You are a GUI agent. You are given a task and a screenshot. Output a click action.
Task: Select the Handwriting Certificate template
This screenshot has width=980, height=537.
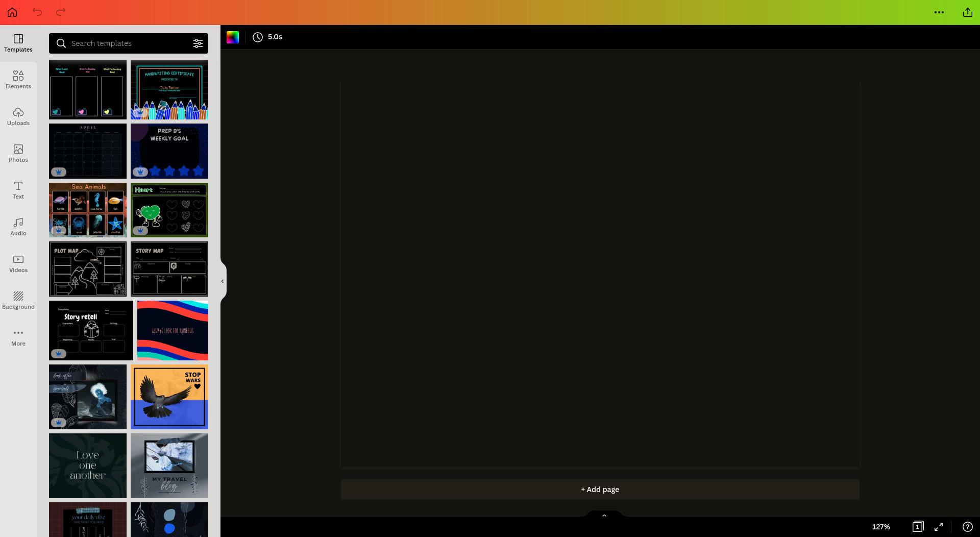click(169, 90)
